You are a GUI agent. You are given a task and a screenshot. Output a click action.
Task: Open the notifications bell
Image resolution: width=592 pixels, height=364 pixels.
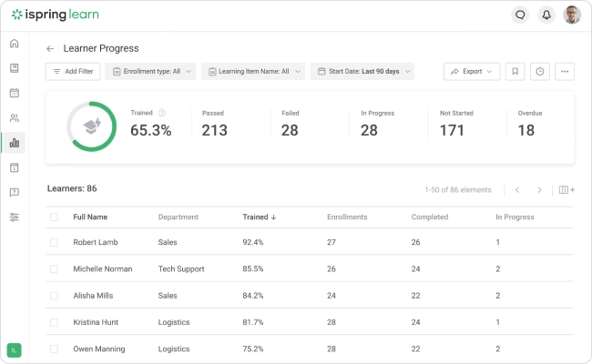click(x=546, y=15)
